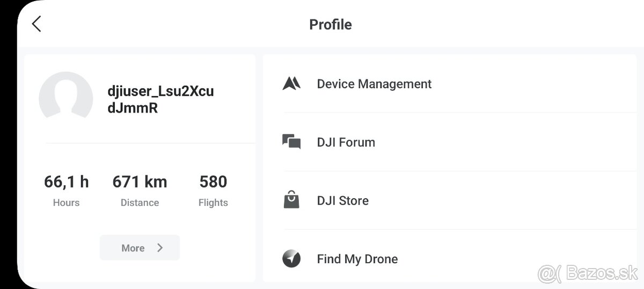This screenshot has width=644, height=289.
Task: Tap the Hours label
Action: [x=67, y=203]
